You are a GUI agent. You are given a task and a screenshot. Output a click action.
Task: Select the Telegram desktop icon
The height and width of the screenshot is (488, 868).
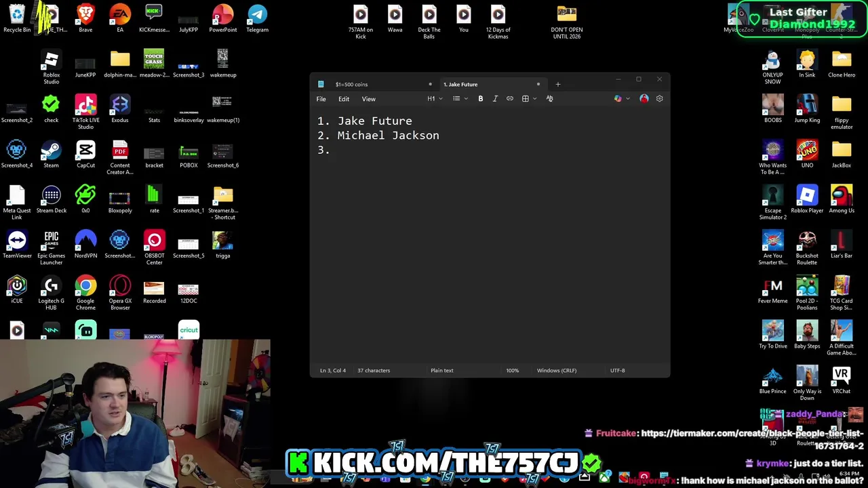[257, 19]
